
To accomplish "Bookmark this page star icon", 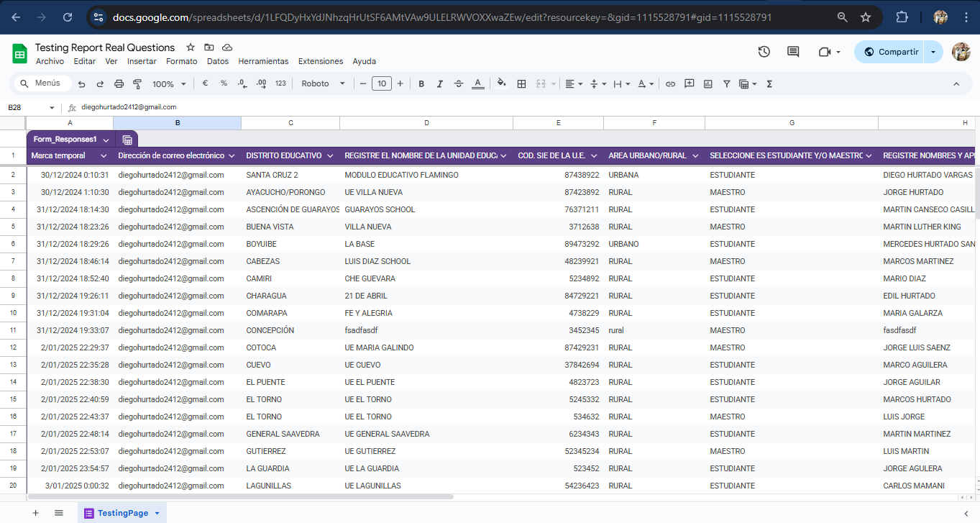I will 866,17.
